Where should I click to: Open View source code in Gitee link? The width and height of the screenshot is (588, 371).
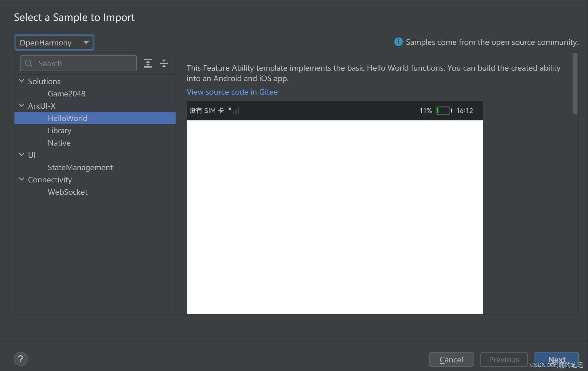pos(232,92)
